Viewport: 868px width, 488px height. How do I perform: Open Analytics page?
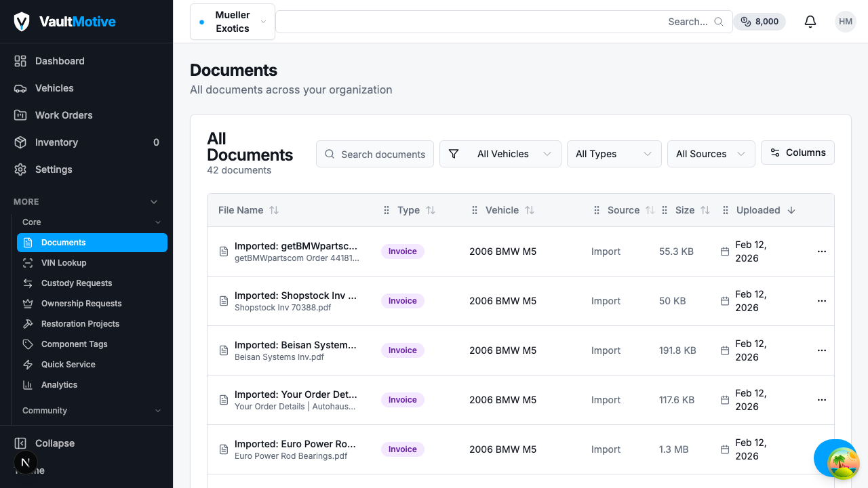click(92, 385)
